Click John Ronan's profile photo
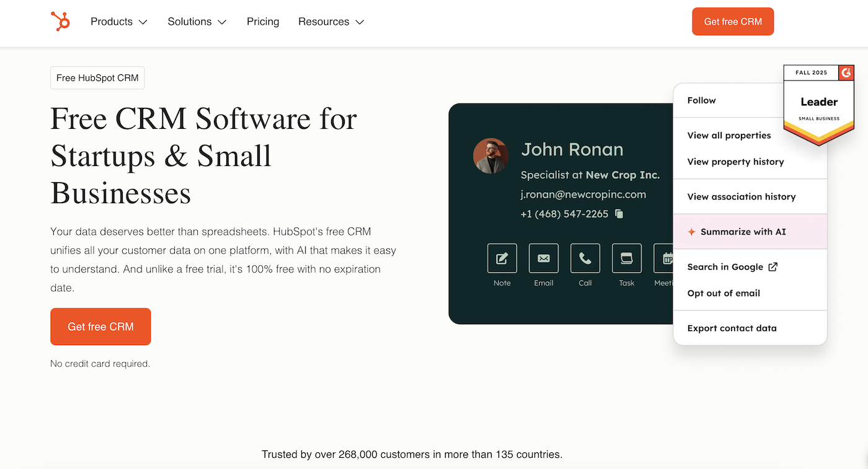 tap(490, 156)
